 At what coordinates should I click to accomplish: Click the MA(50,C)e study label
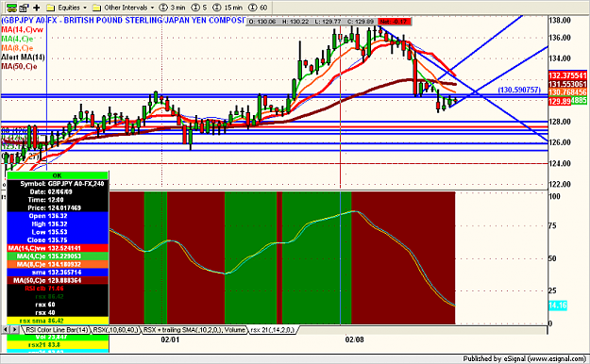click(x=19, y=67)
